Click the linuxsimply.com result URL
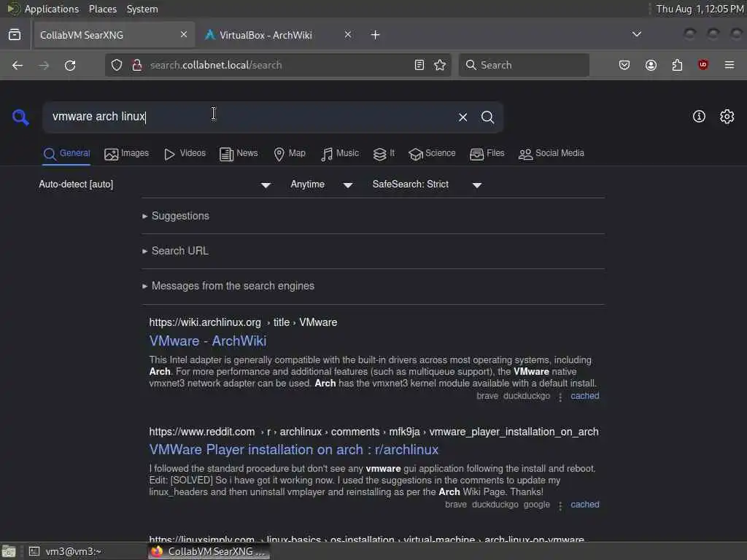Viewport: 747px width, 560px height. tap(367, 539)
